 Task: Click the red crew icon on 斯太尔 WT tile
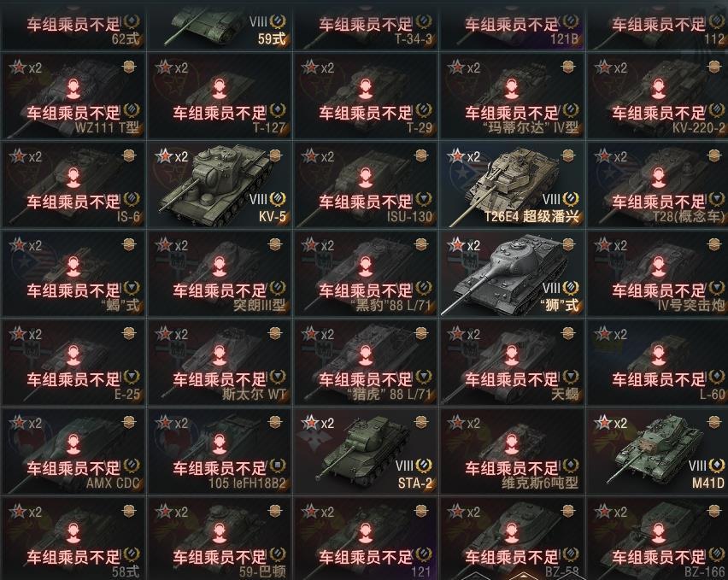tap(219, 355)
